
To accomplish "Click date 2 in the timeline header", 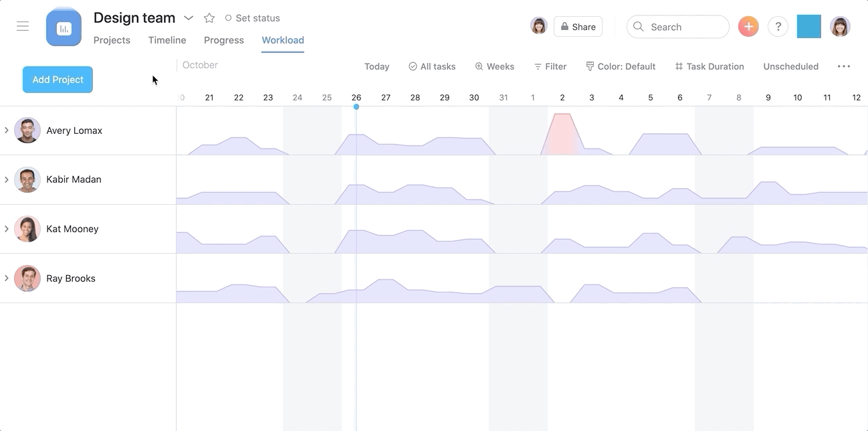I will (562, 97).
